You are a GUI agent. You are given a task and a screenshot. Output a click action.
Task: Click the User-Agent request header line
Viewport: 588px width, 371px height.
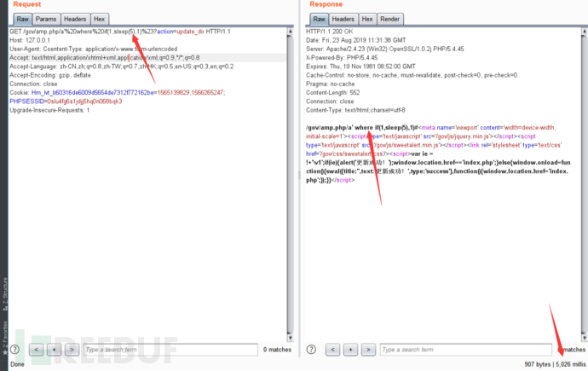94,49
